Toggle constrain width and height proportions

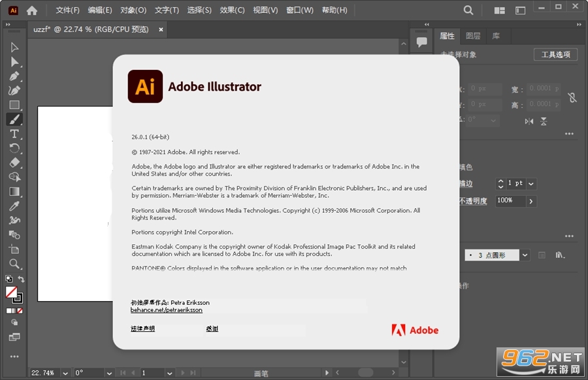coord(572,97)
